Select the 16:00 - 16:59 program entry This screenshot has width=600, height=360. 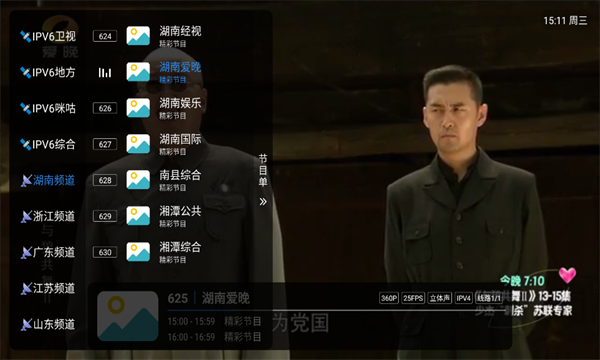coord(214,337)
